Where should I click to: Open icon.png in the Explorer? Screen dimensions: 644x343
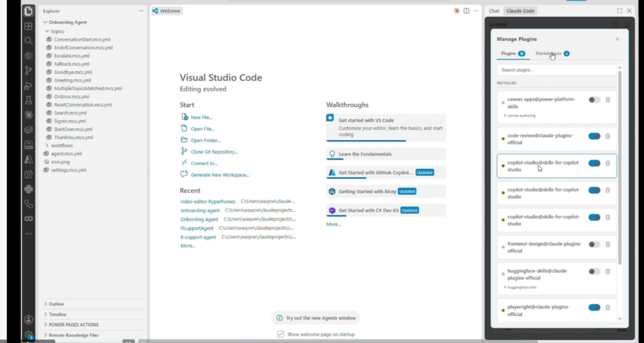pyautogui.click(x=60, y=162)
